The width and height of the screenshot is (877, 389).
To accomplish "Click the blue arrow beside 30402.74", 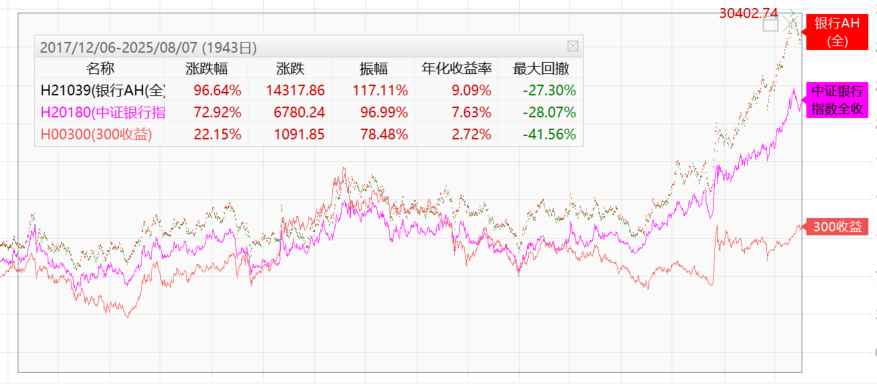I will [x=788, y=12].
